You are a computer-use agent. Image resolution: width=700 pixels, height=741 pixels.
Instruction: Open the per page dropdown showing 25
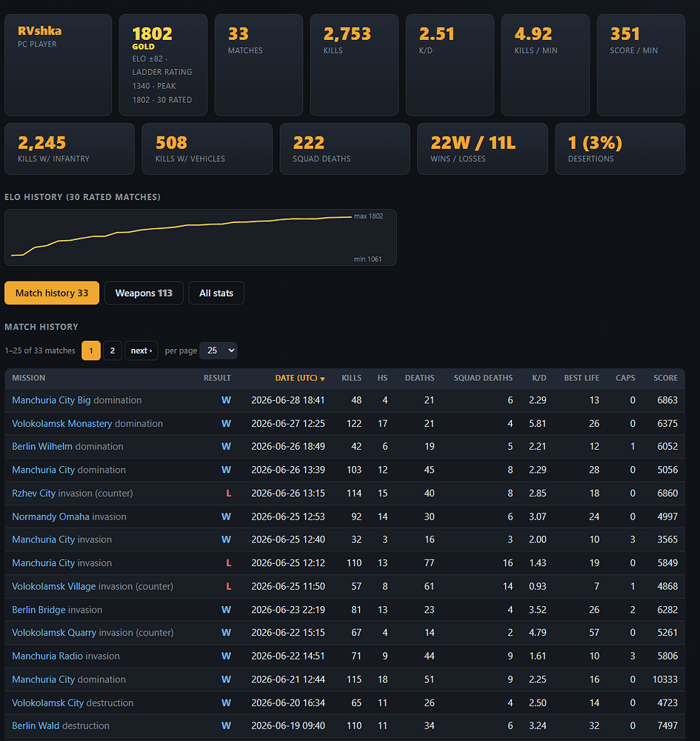pyautogui.click(x=219, y=350)
